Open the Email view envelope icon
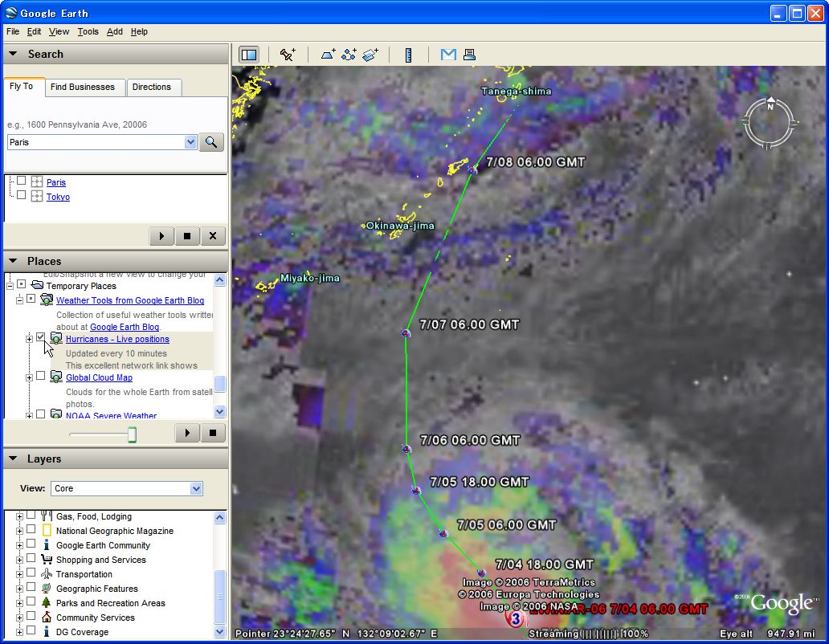 tap(448, 55)
